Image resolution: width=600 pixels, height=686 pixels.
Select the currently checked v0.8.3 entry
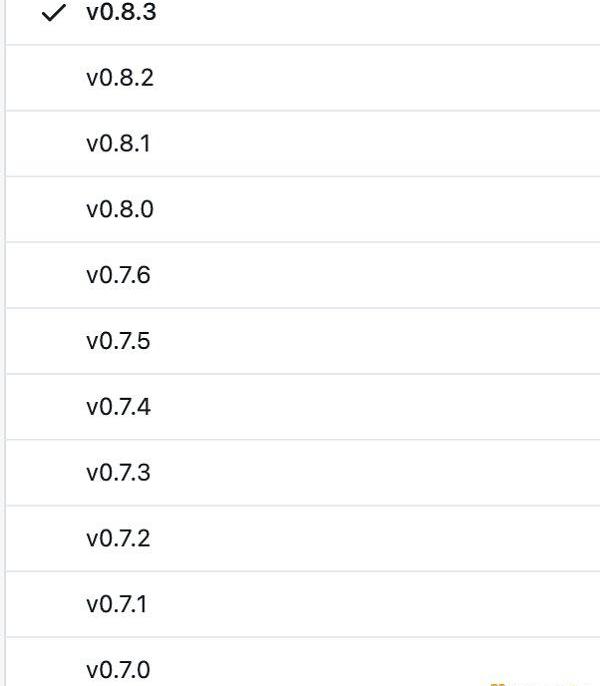click(120, 13)
